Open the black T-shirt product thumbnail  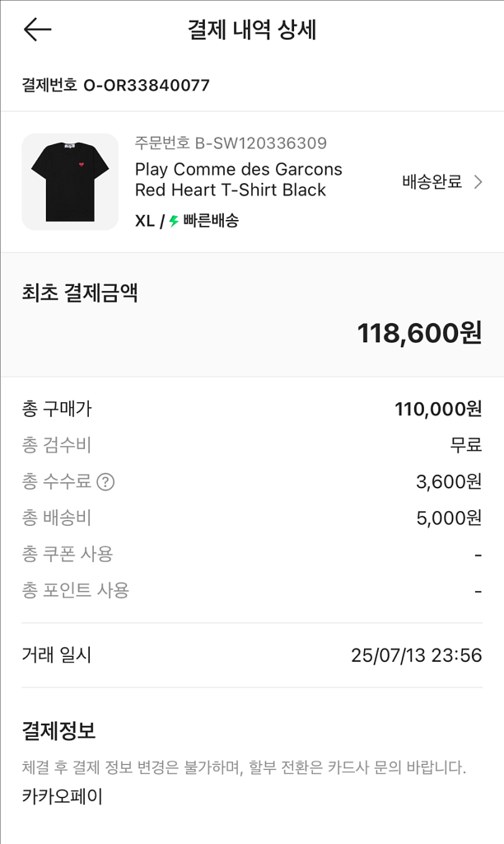point(70,181)
